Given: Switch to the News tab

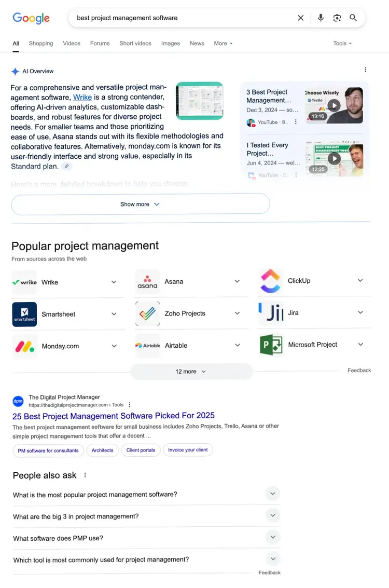Looking at the screenshot, I should pos(197,44).
